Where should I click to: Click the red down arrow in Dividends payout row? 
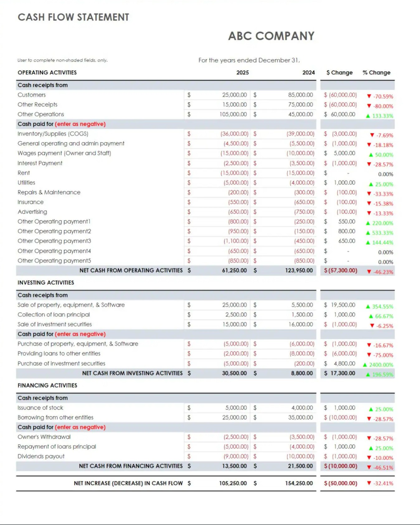pos(369,458)
